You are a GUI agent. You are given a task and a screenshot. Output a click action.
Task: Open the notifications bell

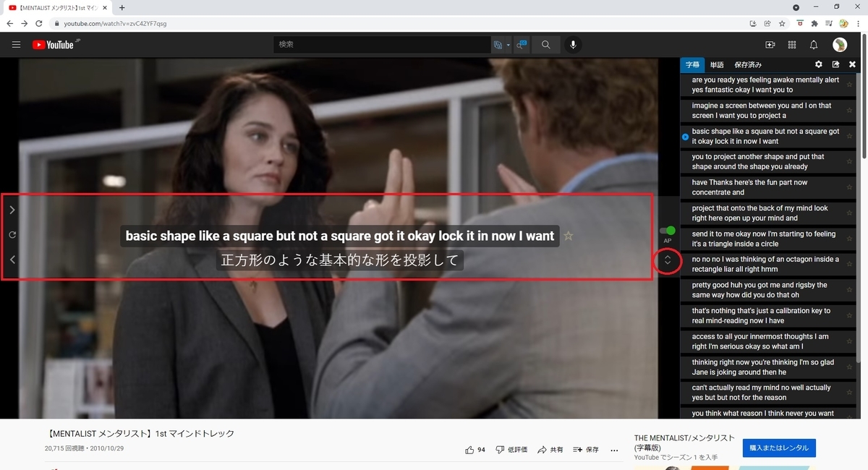pyautogui.click(x=814, y=45)
